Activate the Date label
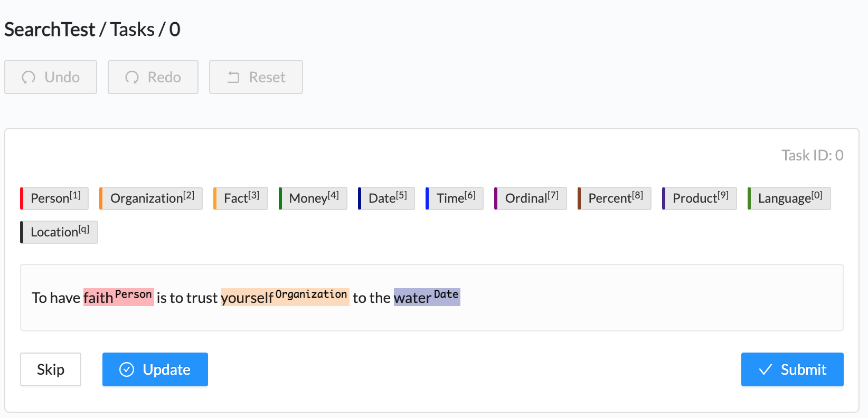The image size is (868, 418). [x=387, y=198]
